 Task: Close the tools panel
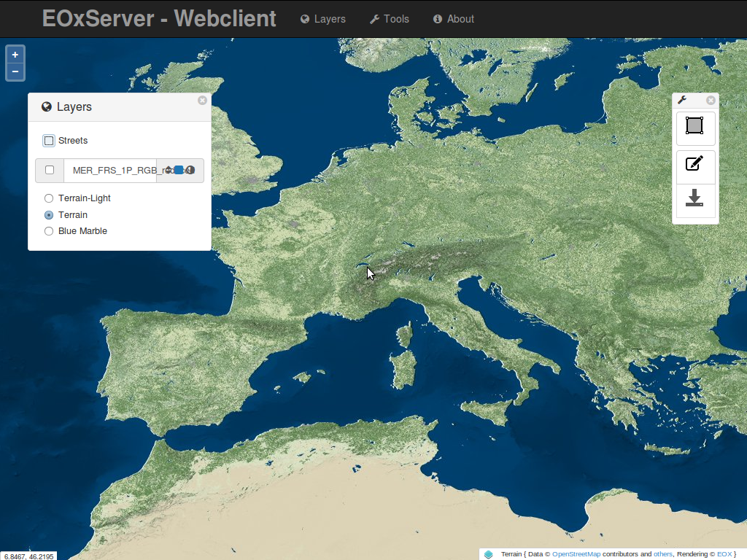711,100
